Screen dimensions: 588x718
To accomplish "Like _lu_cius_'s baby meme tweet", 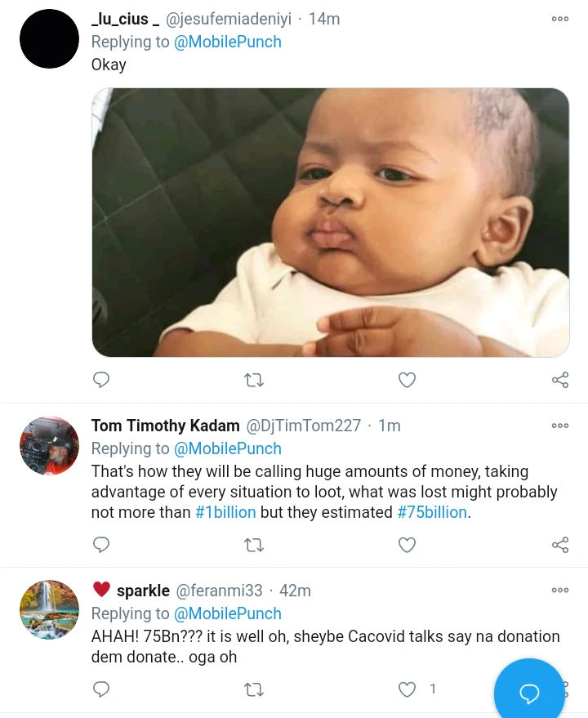I will point(407,380).
